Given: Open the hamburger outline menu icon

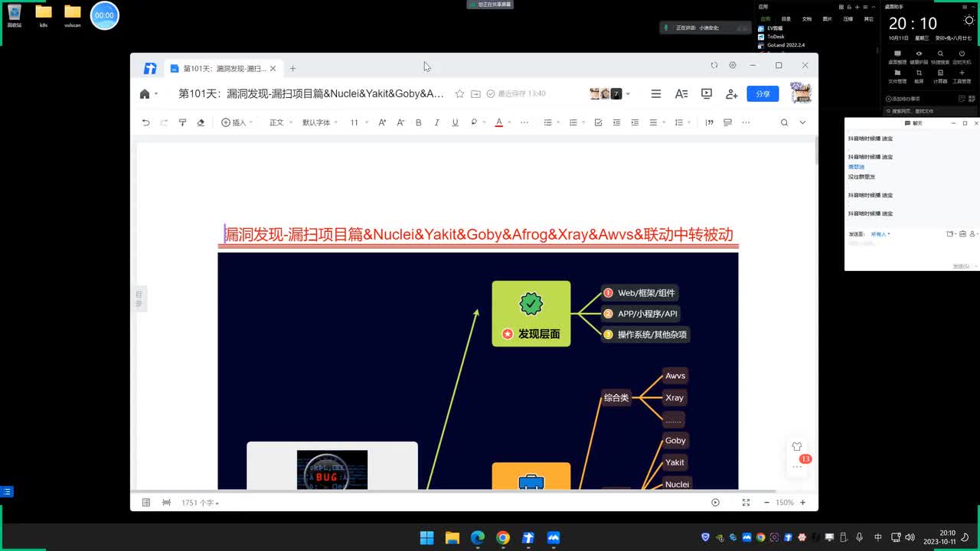Looking at the screenshot, I should (x=655, y=93).
